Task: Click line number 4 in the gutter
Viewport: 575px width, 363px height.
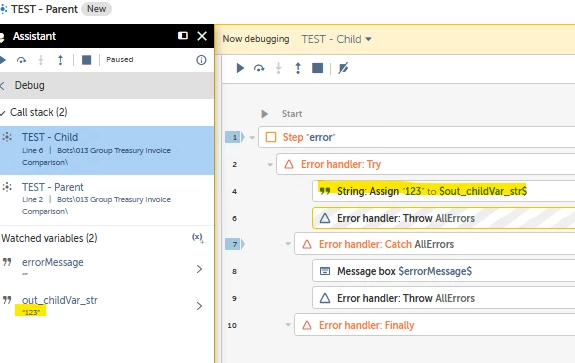Action: 234,191
